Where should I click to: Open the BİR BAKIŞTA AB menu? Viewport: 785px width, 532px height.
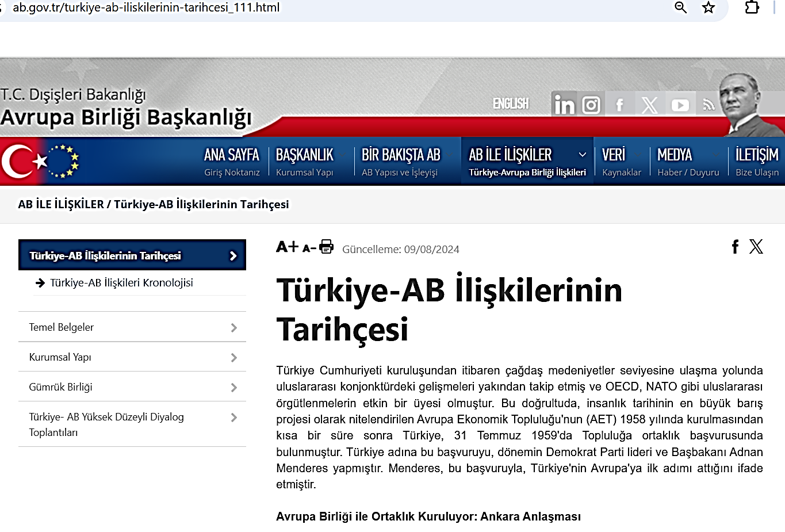tap(400, 161)
